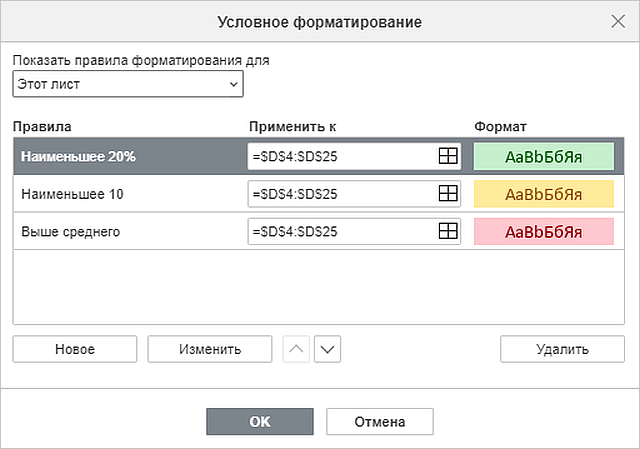
Task: Edit range field of Выше среднего rule
Action: point(343,231)
